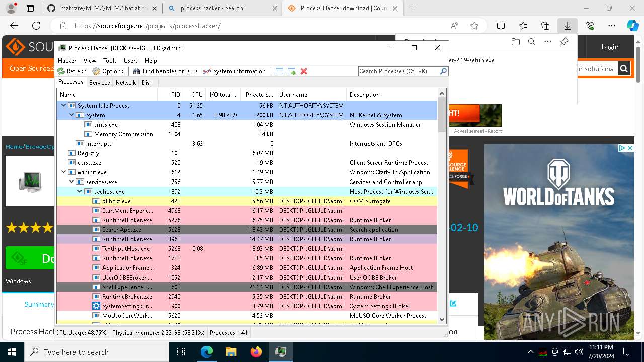Collapse the System process node
644x362 pixels.
[71, 115]
